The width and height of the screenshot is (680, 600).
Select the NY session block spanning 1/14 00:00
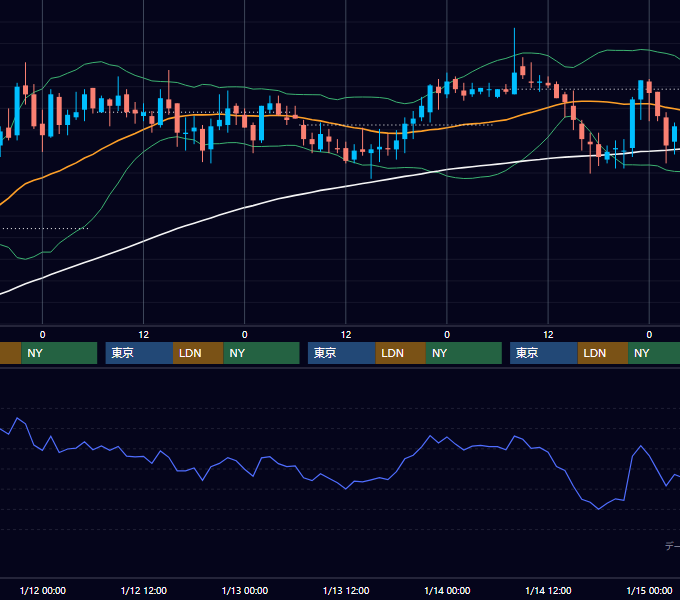pyautogui.click(x=464, y=353)
